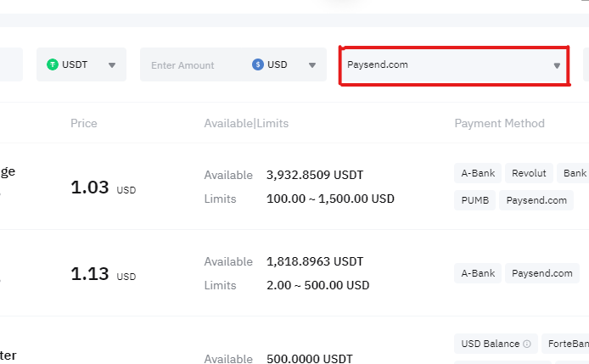589x364 pixels.
Task: Click the ForteBank payment tag
Action: click(x=565, y=344)
